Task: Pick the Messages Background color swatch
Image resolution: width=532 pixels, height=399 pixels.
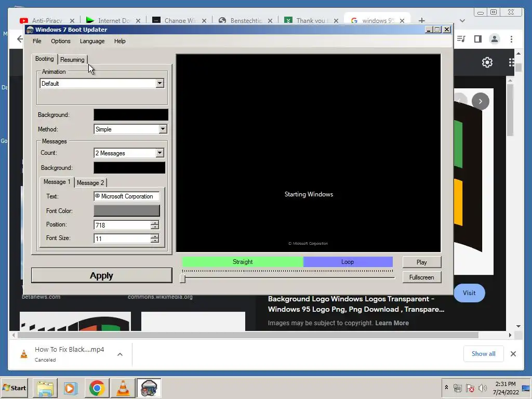Action: pos(129,168)
